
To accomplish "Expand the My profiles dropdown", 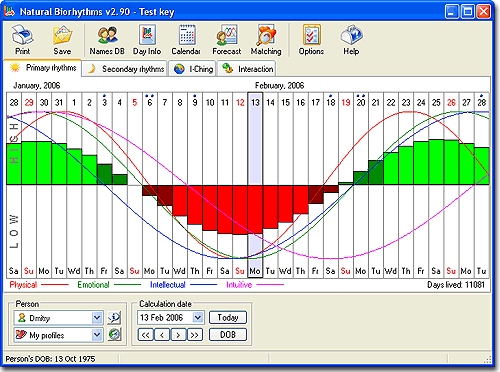I will [x=97, y=335].
